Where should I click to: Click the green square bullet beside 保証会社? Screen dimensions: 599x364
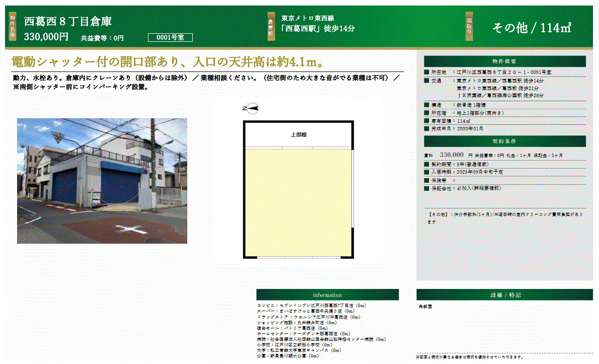coord(427,188)
